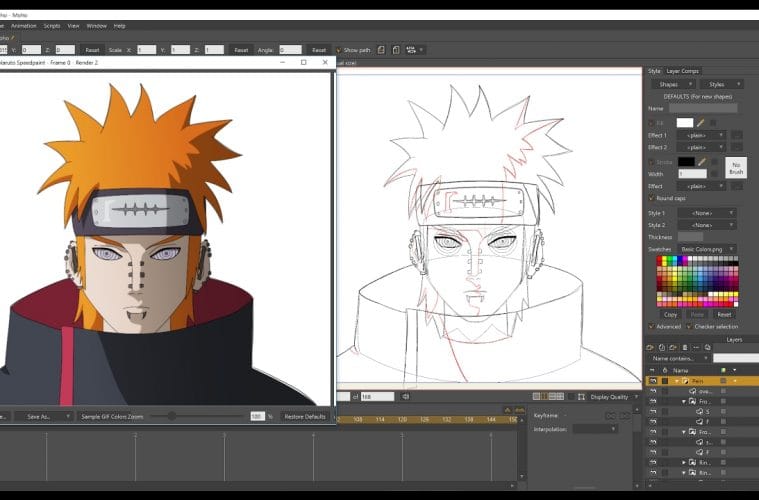Uncheck the Round caps checkbox
759x500 pixels.
651,198
